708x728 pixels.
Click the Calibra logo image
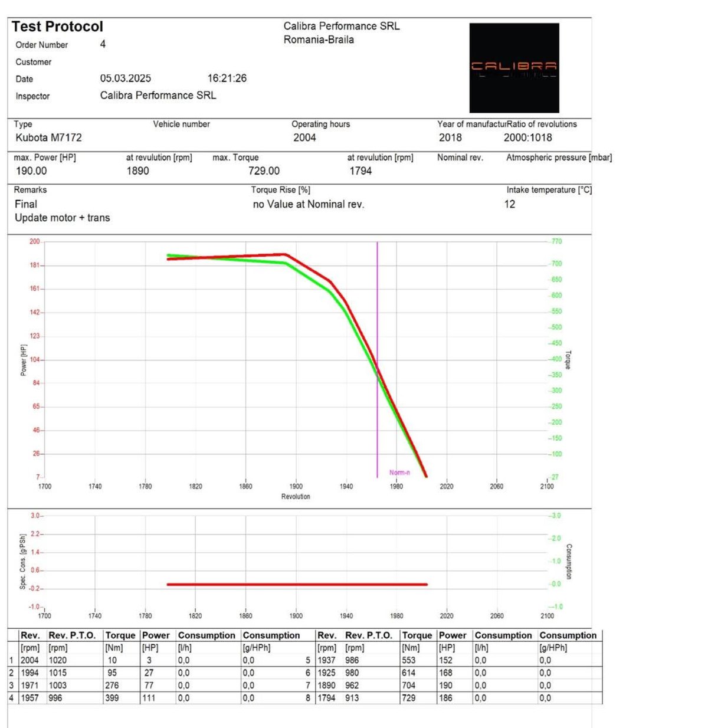(x=514, y=68)
